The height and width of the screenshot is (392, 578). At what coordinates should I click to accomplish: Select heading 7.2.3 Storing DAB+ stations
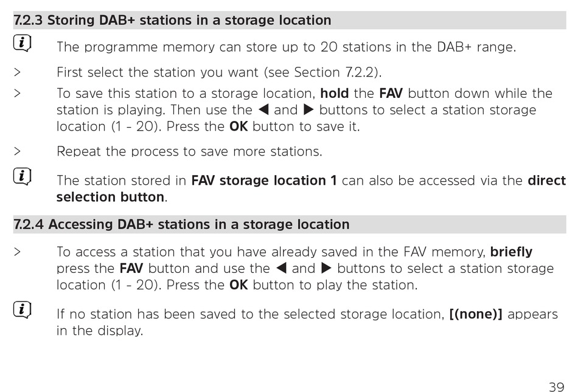(172, 20)
